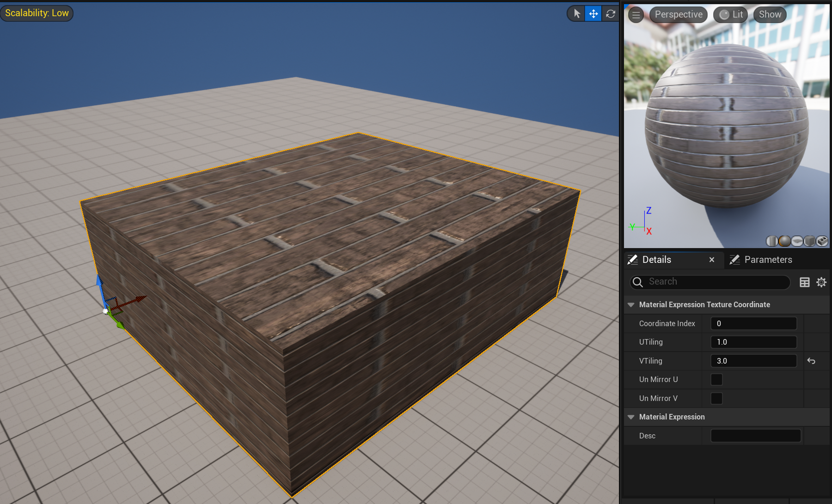This screenshot has width=832, height=504.
Task: Activate the select mode arrow tool
Action: click(x=577, y=14)
